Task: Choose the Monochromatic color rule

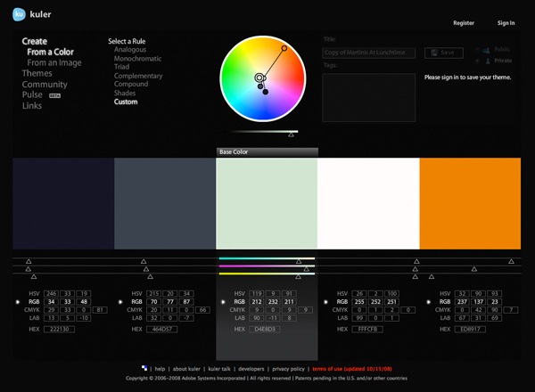Action: coord(137,59)
